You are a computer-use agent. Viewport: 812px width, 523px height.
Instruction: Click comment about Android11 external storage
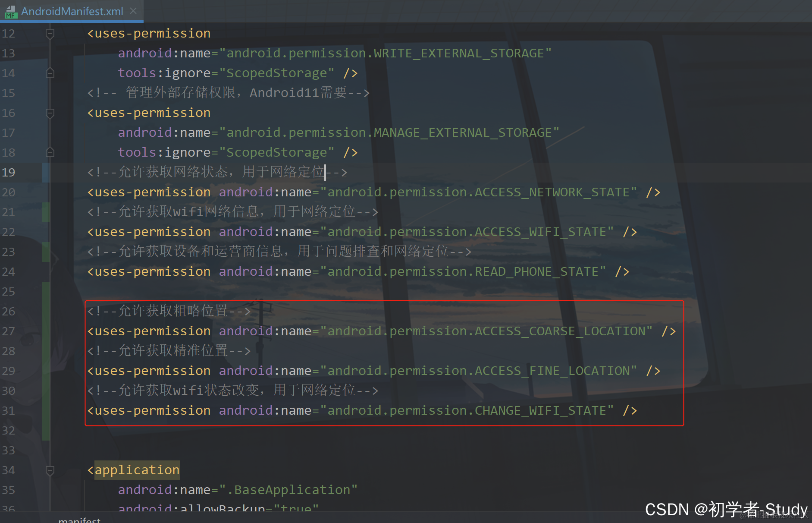tap(229, 93)
